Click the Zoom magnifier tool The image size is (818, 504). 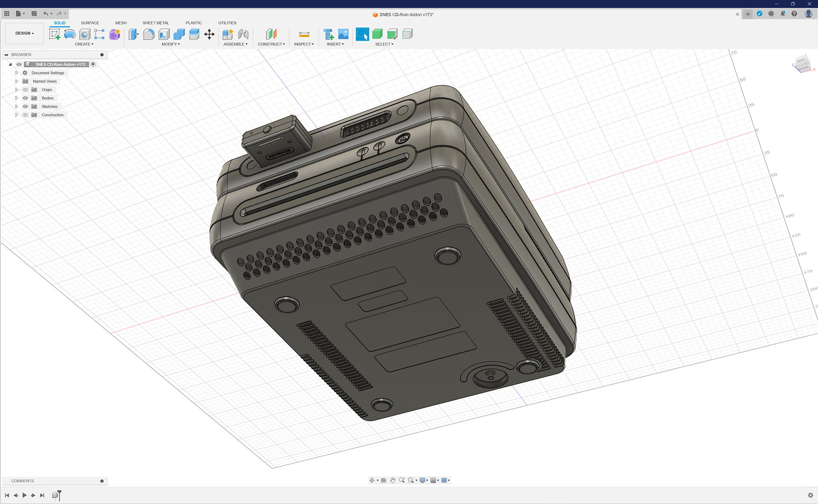click(x=402, y=480)
